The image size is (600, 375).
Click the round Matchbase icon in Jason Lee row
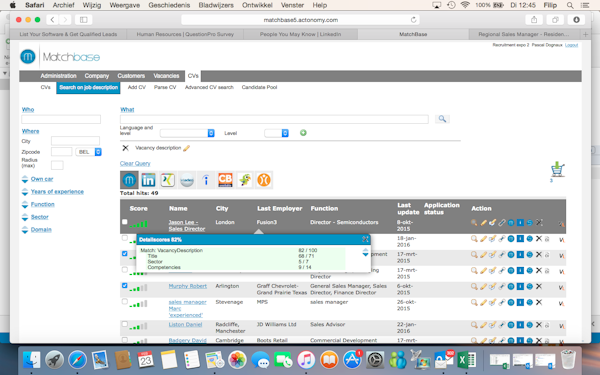(511, 223)
